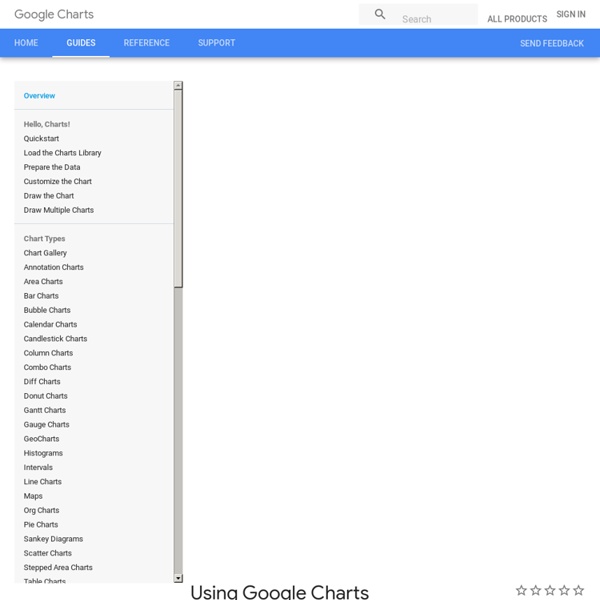The width and height of the screenshot is (600, 600).
Task: Select the GUIDES tab
Action: (81, 43)
